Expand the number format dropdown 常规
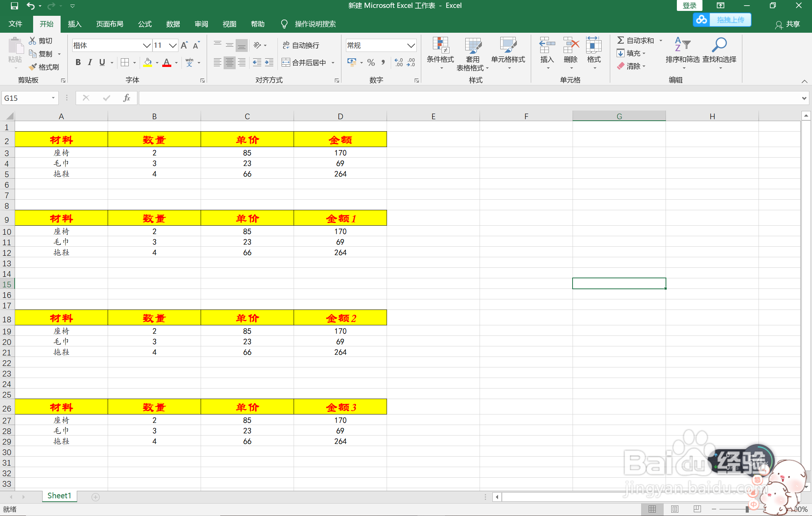This screenshot has height=516, width=812. 411,46
